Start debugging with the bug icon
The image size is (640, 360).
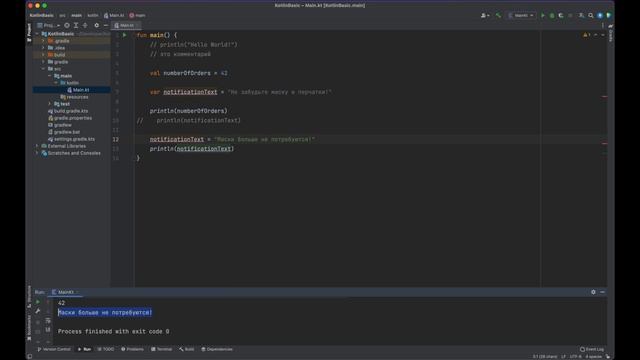pos(552,16)
